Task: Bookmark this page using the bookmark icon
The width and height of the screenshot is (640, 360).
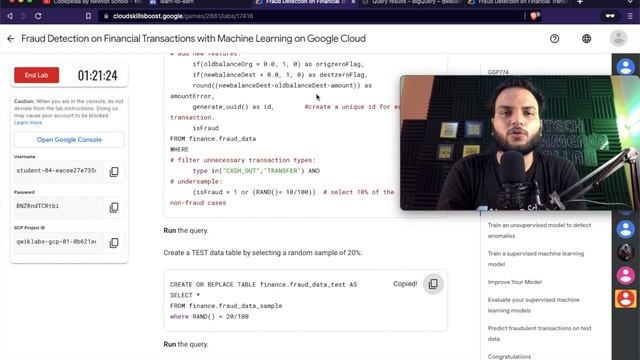Action: tap(88, 16)
